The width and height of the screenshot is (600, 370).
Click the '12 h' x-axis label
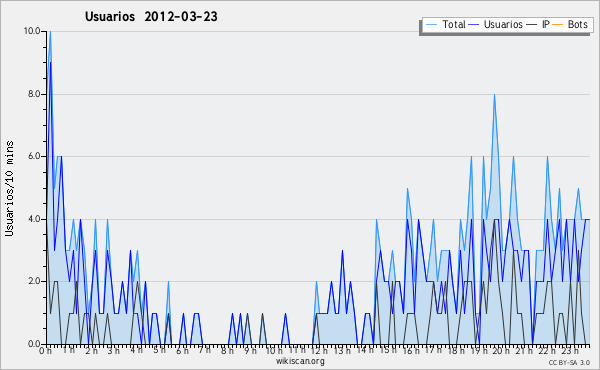(319, 350)
